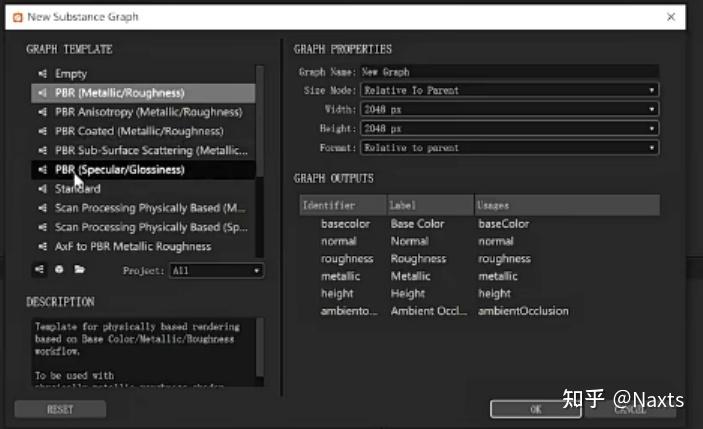
Task: Close the New Substance Graph dialog
Action: click(671, 17)
